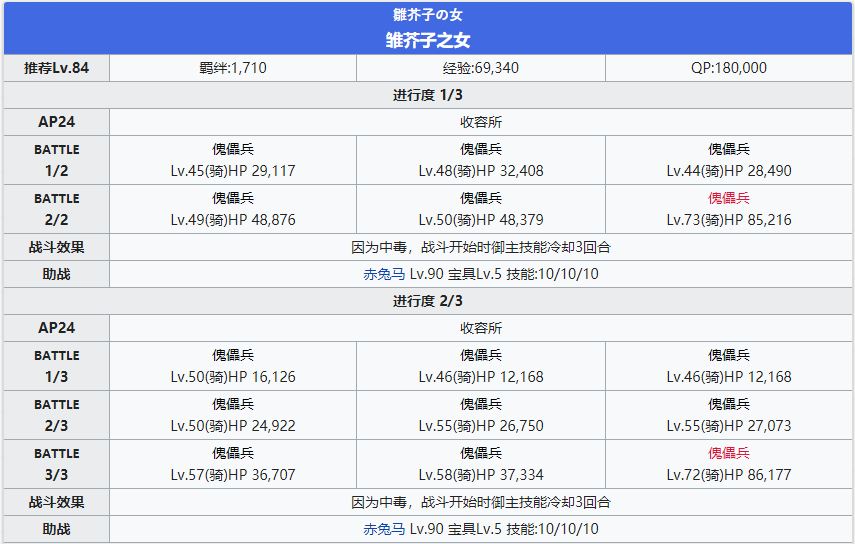Click the BATTLE 3/3 row label

(x=56, y=464)
